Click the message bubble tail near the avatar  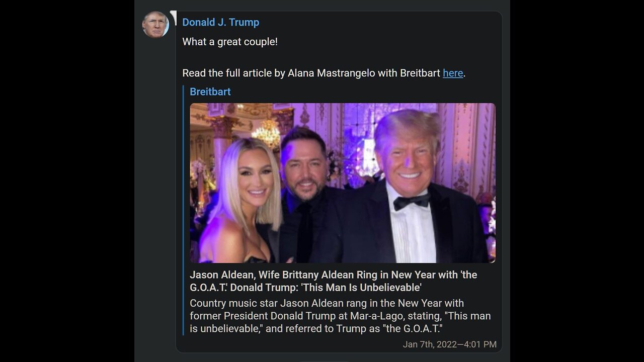click(174, 17)
